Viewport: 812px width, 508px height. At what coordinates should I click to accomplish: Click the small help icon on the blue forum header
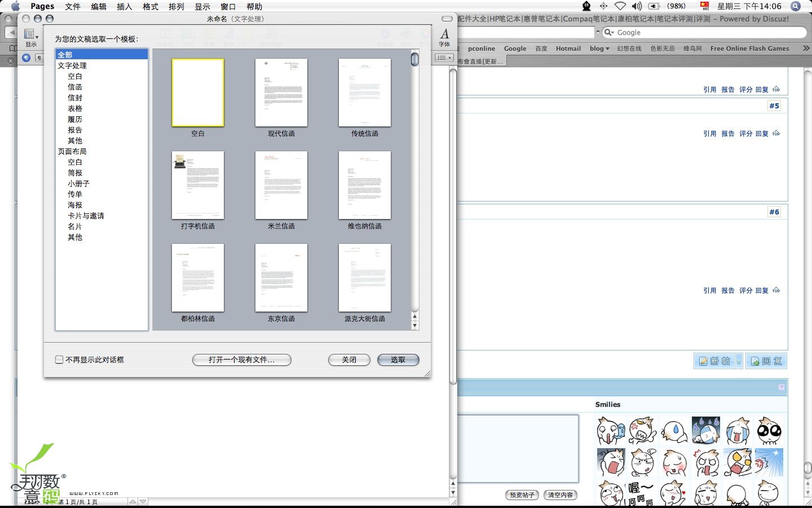pos(782,387)
